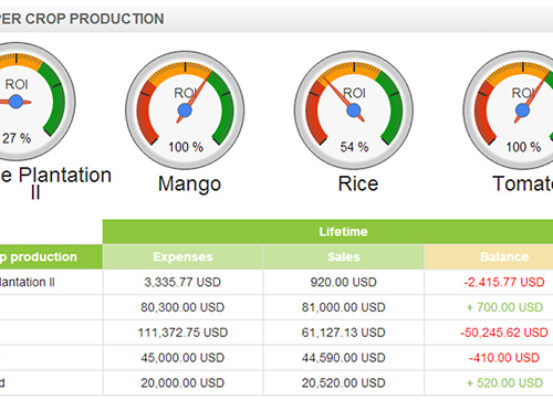The height and width of the screenshot is (400, 553).
Task: Select the Tomato crop label
Action: point(523,184)
